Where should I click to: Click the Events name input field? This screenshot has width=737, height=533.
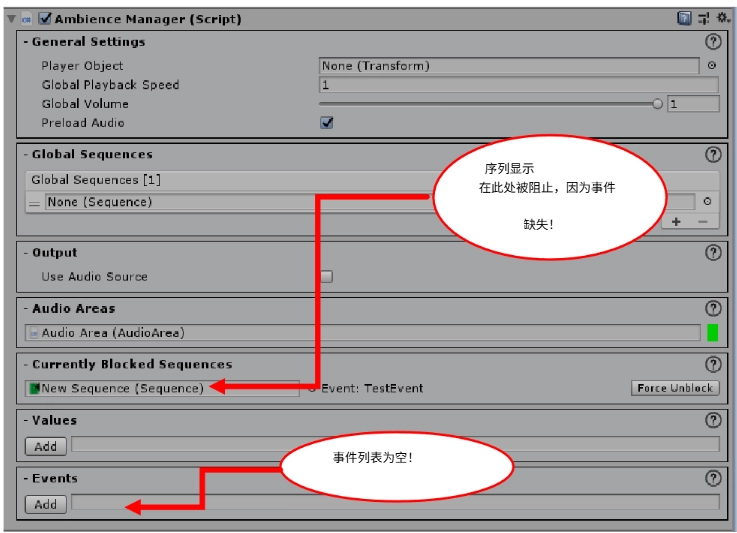[x=395, y=502]
